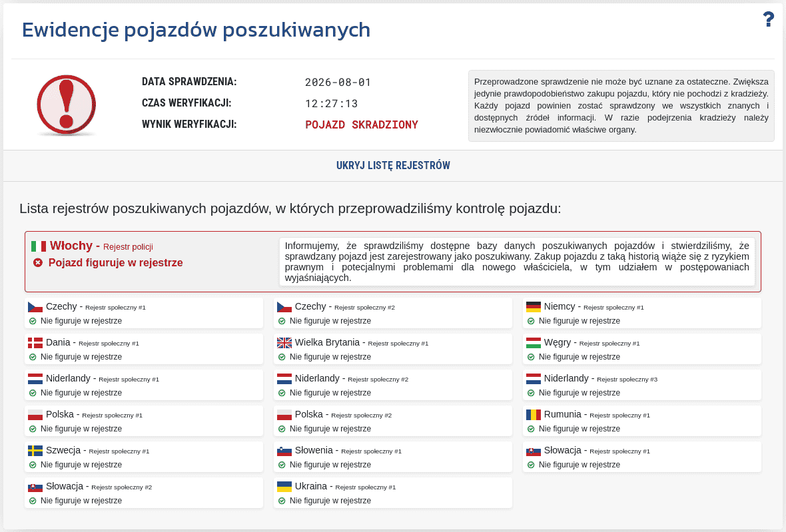This screenshot has width=786, height=532.
Task: Click green check icon under Ukraina entry
Action: point(282,501)
